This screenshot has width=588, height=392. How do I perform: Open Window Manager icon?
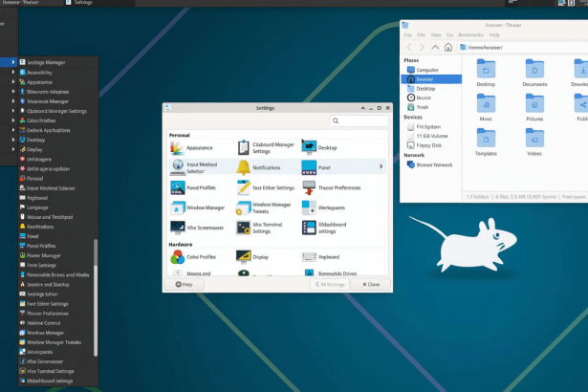pyautogui.click(x=178, y=207)
